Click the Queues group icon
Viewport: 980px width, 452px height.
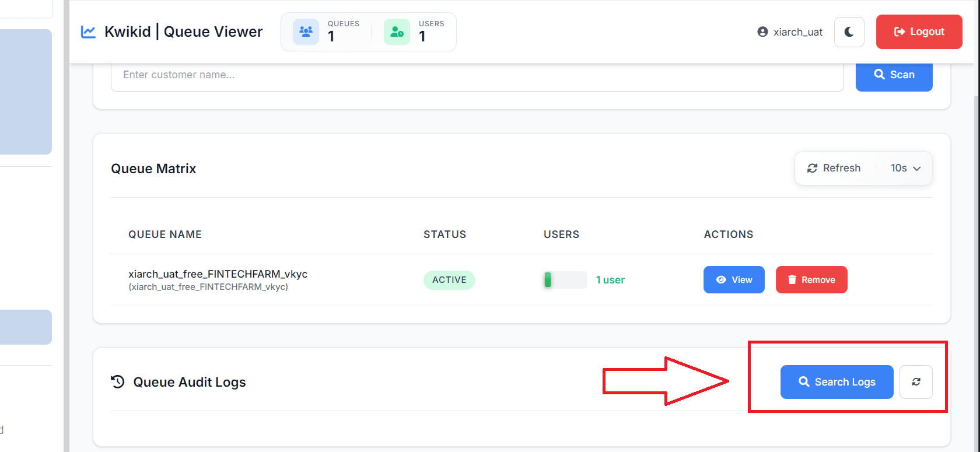click(x=306, y=31)
